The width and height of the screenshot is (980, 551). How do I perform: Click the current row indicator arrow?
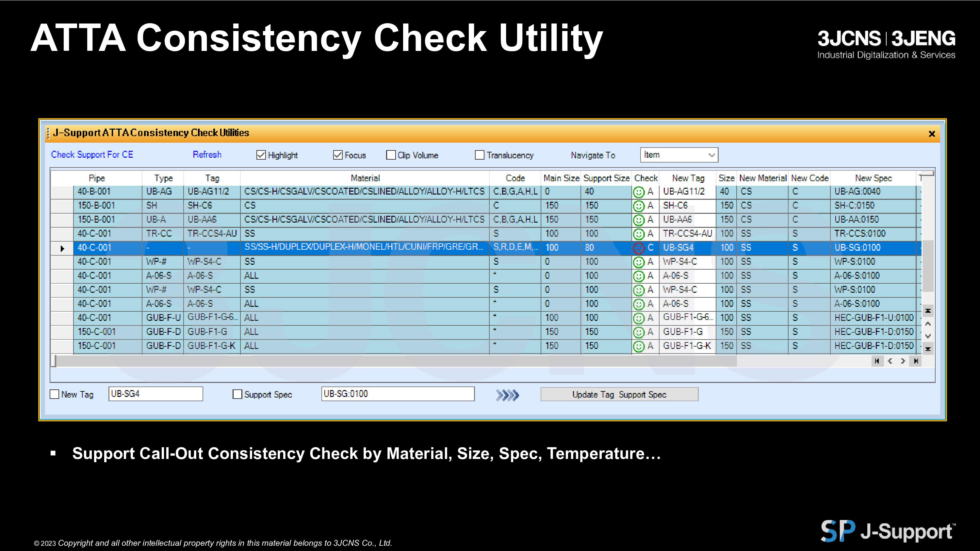[62, 248]
